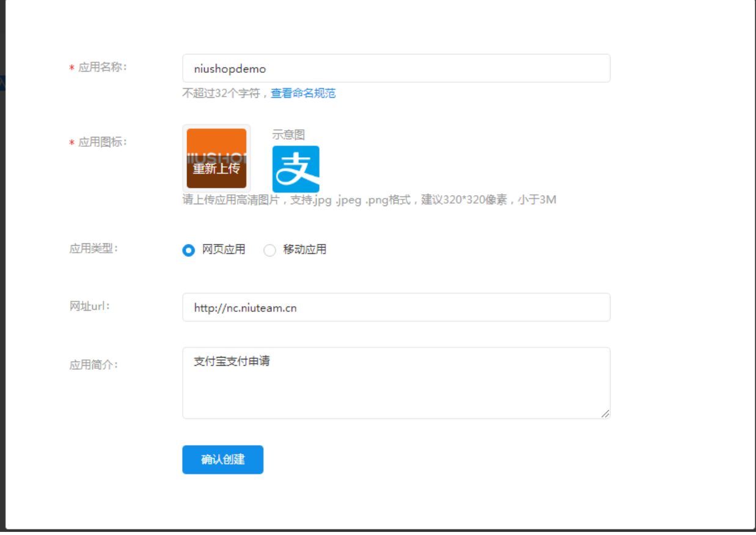Click the 应用名称 input with niushopdemo
The height and width of the screenshot is (535, 756).
[396, 68]
